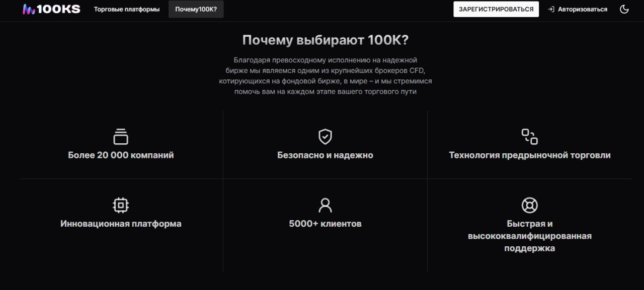Viewport: 644px width, 290px height.
Task: Click the Авторизоваться link text
Action: pyautogui.click(x=582, y=10)
